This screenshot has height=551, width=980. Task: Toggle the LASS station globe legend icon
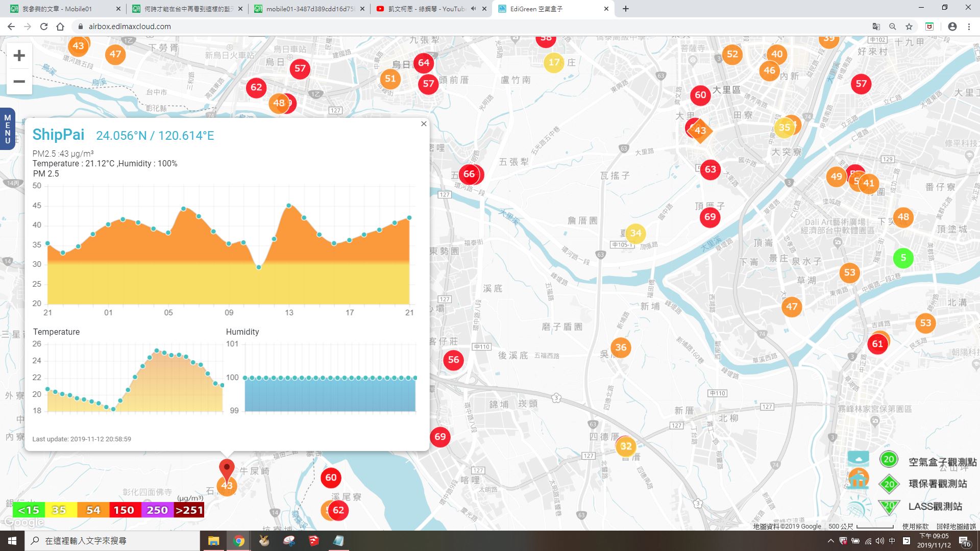point(859,506)
